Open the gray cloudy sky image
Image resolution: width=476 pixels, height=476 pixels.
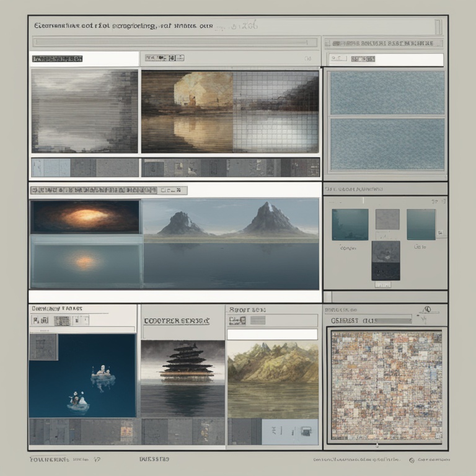pos(84,111)
